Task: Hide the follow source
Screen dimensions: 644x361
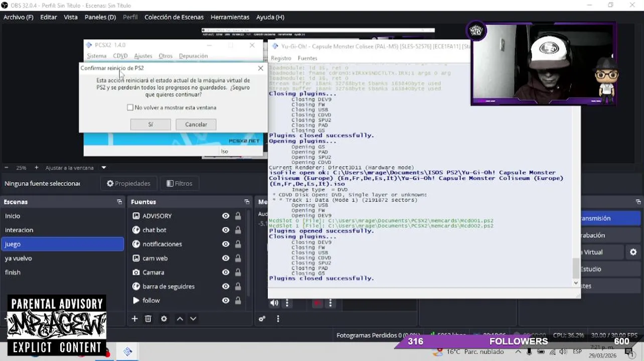Action: pos(226,300)
